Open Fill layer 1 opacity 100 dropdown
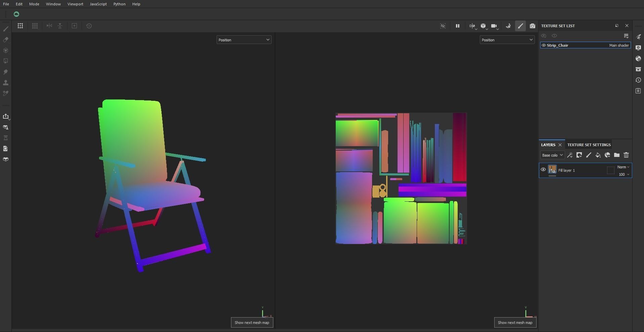Screen dimensions: 644x332 point(624,174)
